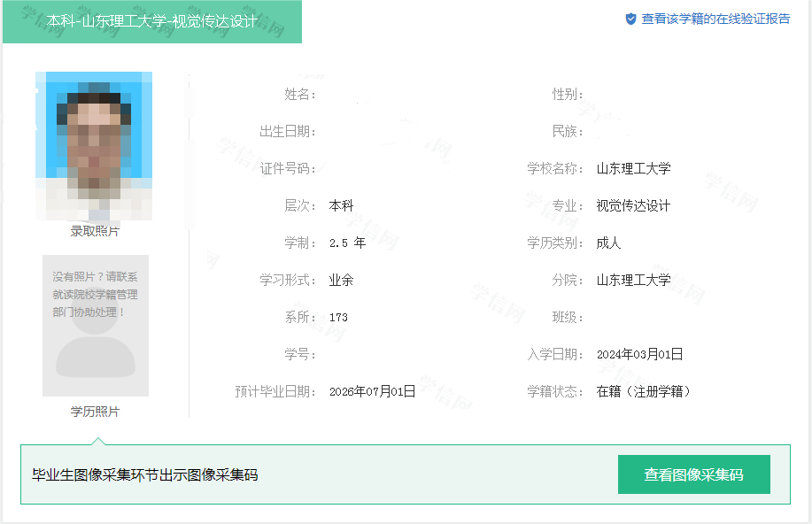Click the 入学日期 field label
This screenshot has width=812, height=524.
point(555,354)
